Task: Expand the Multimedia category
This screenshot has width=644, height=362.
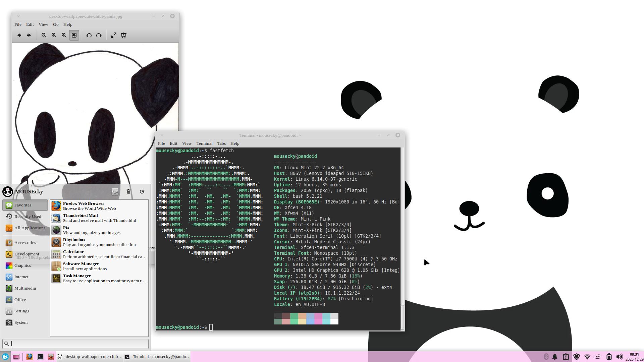Action: [25, 288]
